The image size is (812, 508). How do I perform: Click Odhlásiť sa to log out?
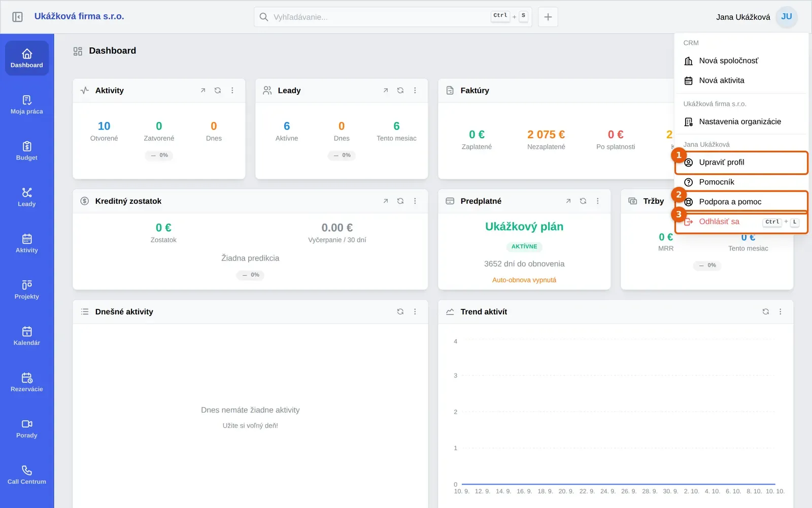[741, 222]
